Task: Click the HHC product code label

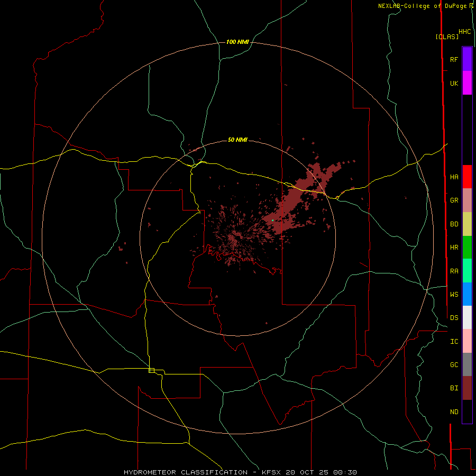Action: pyautogui.click(x=465, y=32)
